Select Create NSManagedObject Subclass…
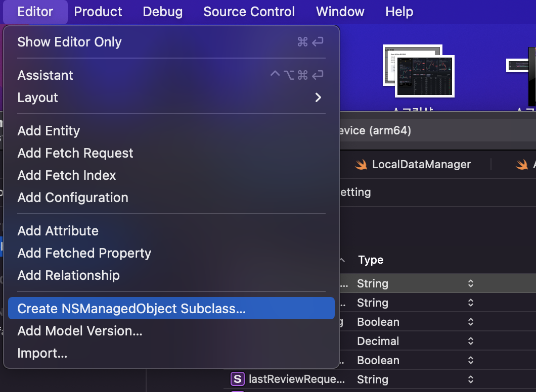Viewport: 536px width, 392px height. pos(171,308)
